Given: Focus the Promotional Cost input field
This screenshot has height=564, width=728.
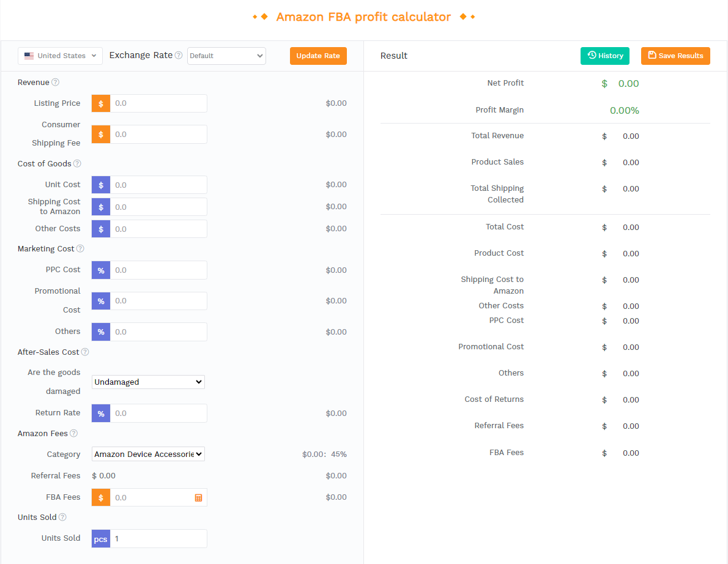Looking at the screenshot, I should (x=158, y=301).
